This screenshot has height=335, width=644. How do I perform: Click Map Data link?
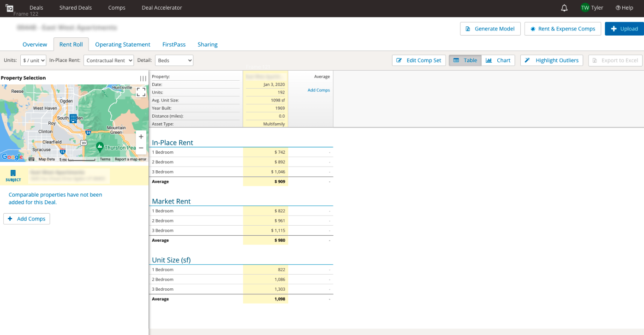pos(47,159)
